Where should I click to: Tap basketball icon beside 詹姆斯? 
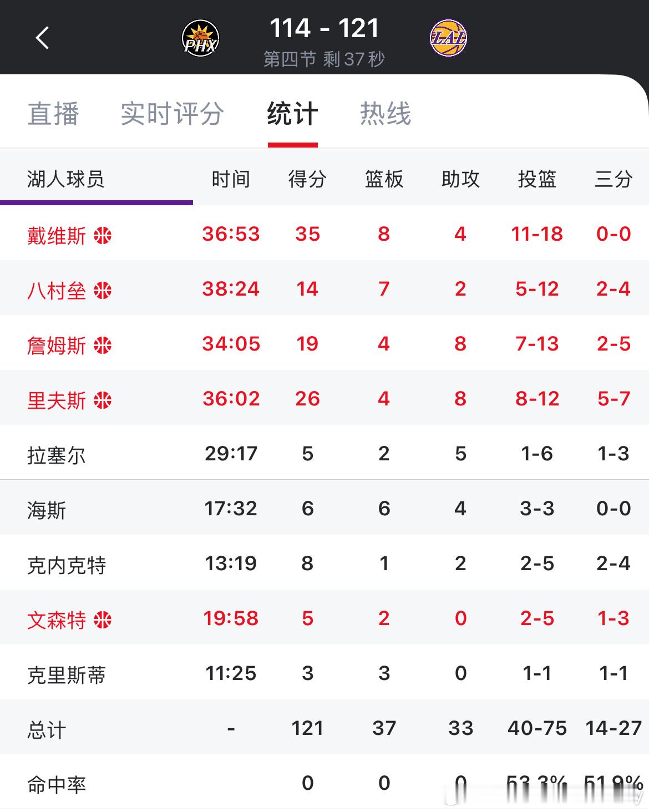pos(103,346)
